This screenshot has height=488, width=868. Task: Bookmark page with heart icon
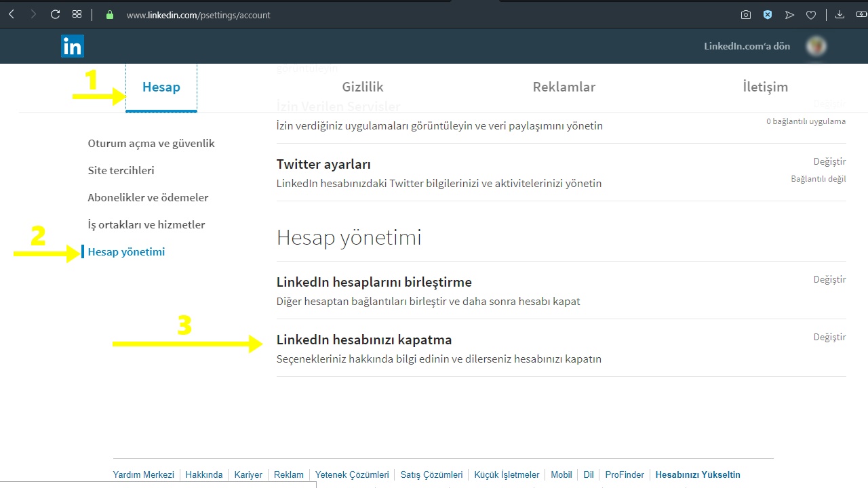click(811, 14)
